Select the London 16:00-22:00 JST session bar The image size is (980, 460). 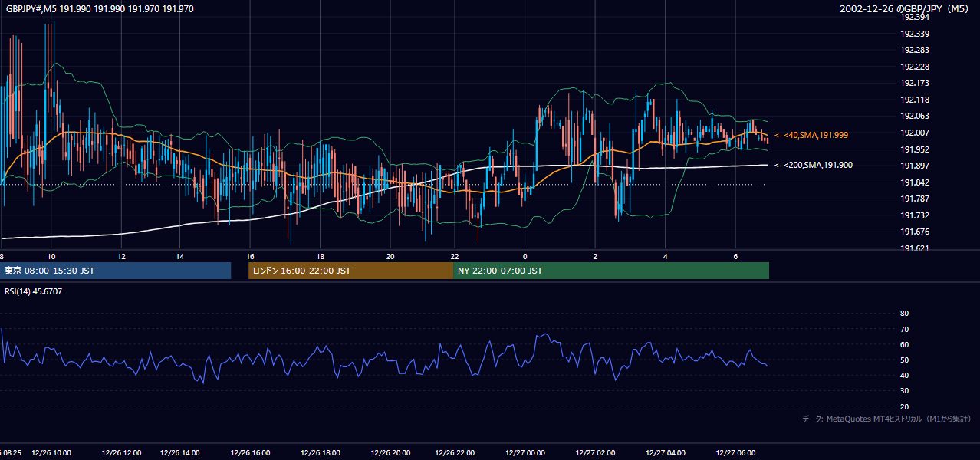coord(351,271)
